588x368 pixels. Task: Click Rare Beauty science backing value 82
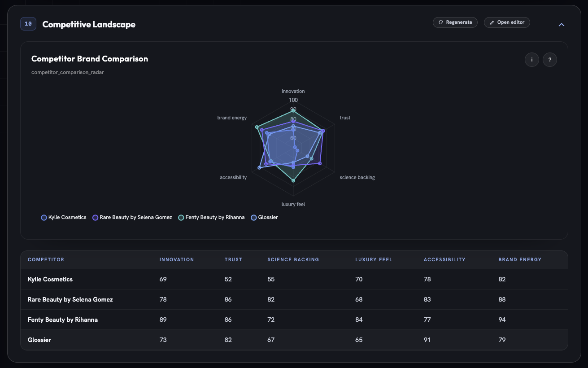click(x=271, y=299)
